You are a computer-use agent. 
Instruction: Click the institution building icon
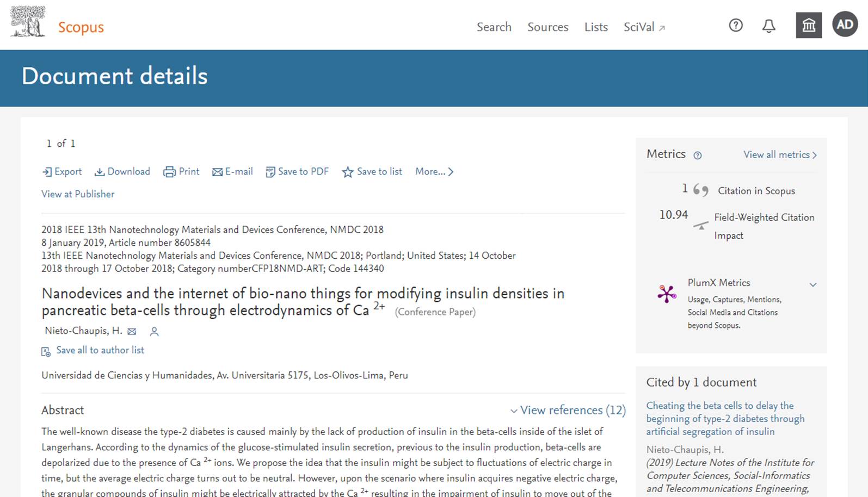click(x=809, y=25)
